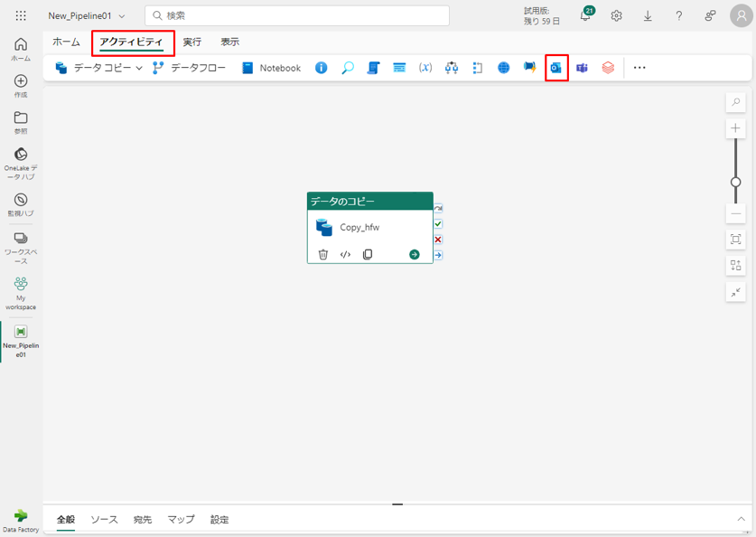The image size is (756, 537).
Task: Open the New_Pipeline01 name dropdown
Action: click(x=122, y=16)
